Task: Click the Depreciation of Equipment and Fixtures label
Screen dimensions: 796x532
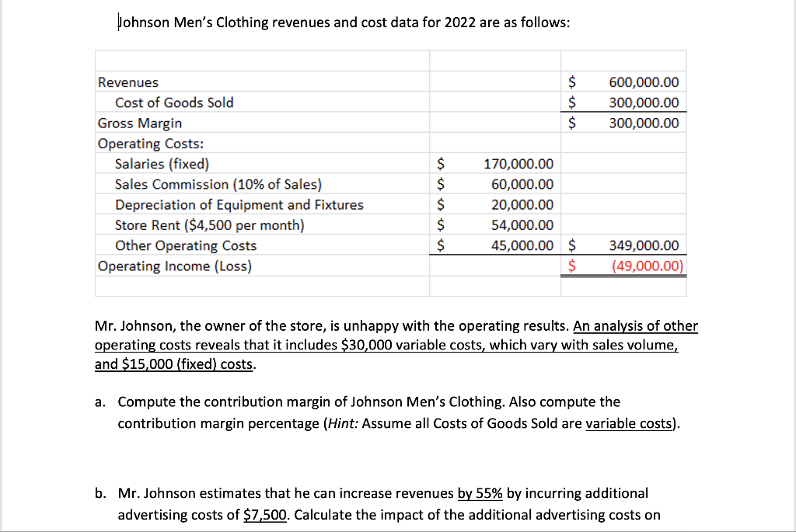Action: 239,204
